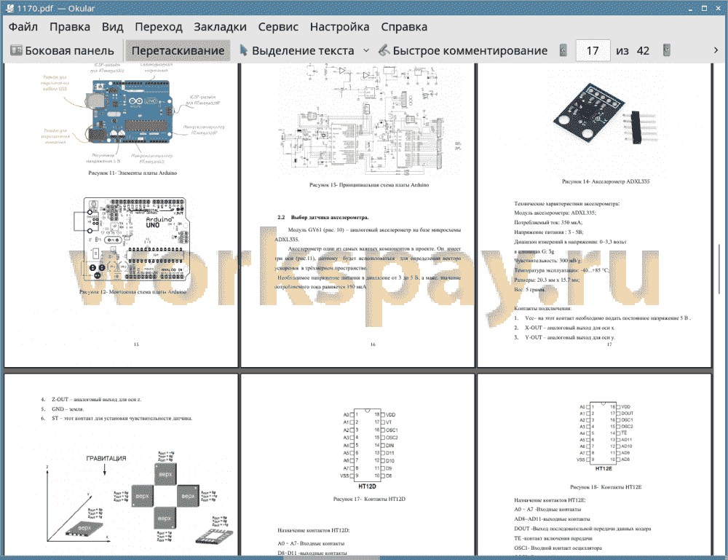Open the dropdown arrow beside Выделение текста

tap(366, 51)
